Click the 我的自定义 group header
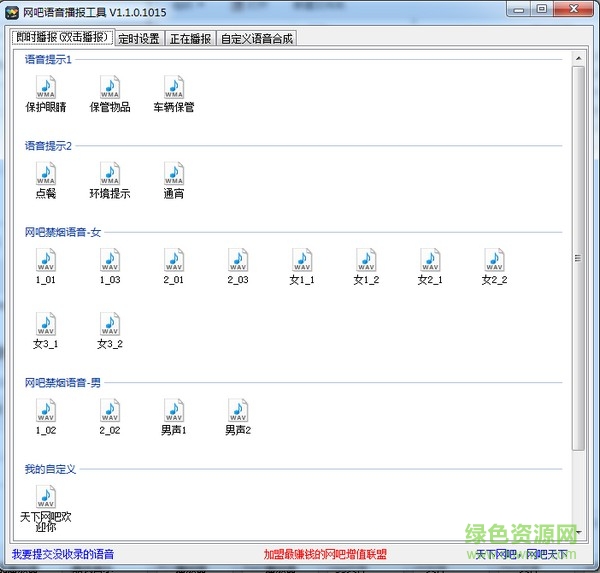This screenshot has height=573, width=600. click(x=50, y=469)
